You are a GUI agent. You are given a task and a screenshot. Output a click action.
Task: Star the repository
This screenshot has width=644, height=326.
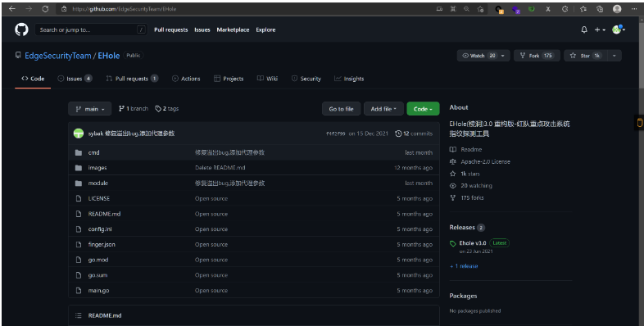coord(586,56)
